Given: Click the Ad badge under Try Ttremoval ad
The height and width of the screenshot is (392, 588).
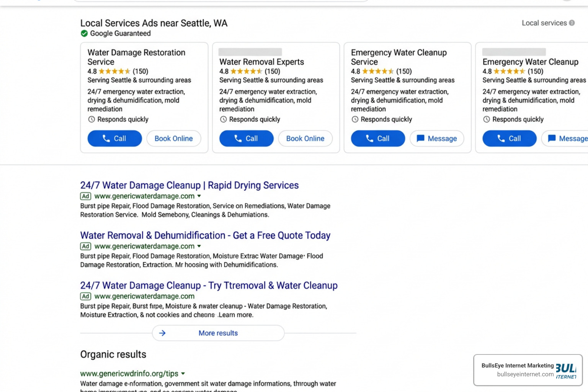Looking at the screenshot, I should tap(85, 297).
